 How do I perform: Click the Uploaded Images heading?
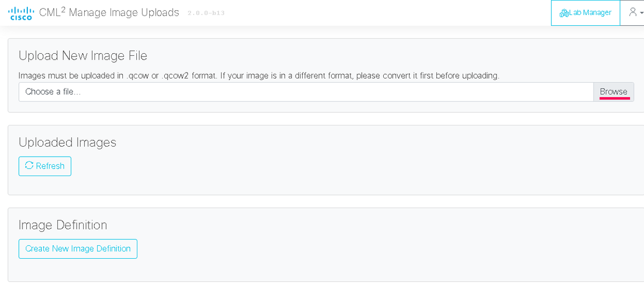tap(67, 142)
